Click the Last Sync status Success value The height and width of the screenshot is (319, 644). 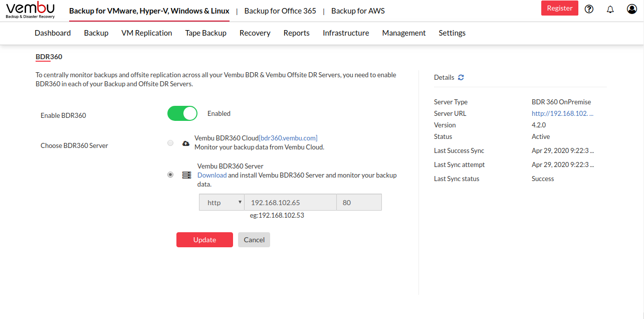point(543,179)
